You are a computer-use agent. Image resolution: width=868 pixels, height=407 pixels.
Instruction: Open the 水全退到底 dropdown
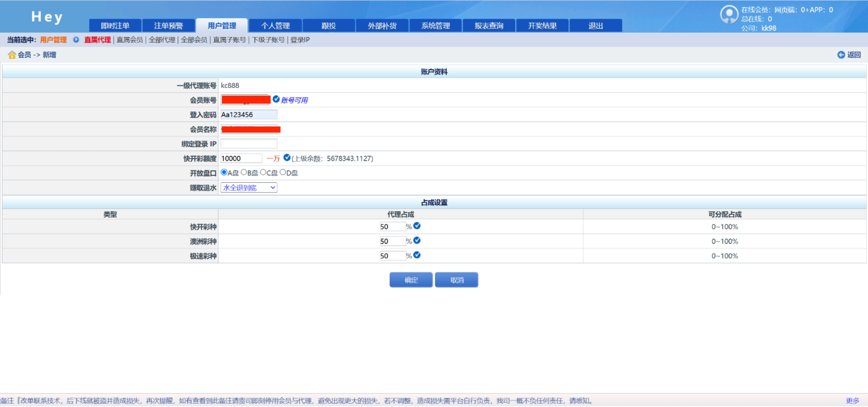(249, 188)
